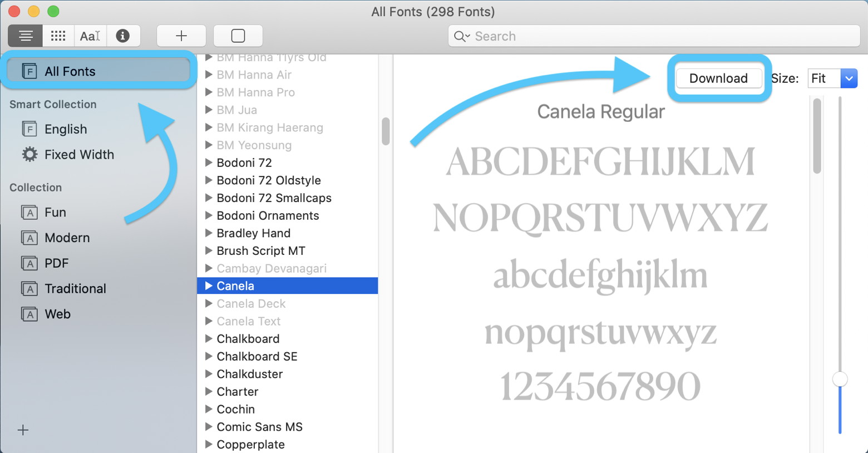The height and width of the screenshot is (453, 868).
Task: Expand Charter family triangle
Action: [209, 392]
